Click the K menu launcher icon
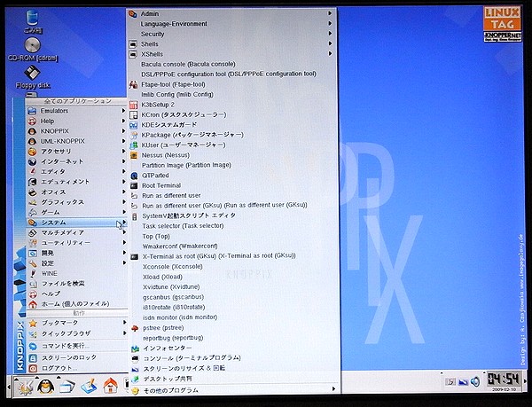Image resolution: width=532 pixels, height=407 pixels. 25,387
